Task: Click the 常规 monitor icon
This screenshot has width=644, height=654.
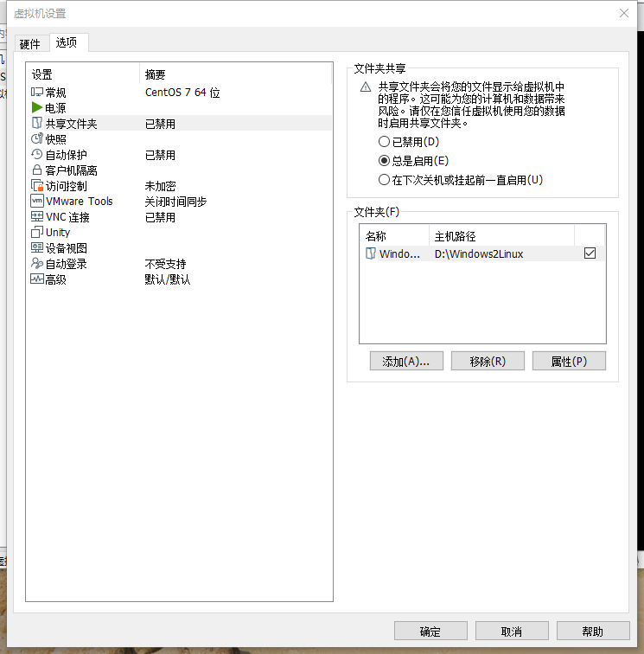Action: [x=36, y=93]
